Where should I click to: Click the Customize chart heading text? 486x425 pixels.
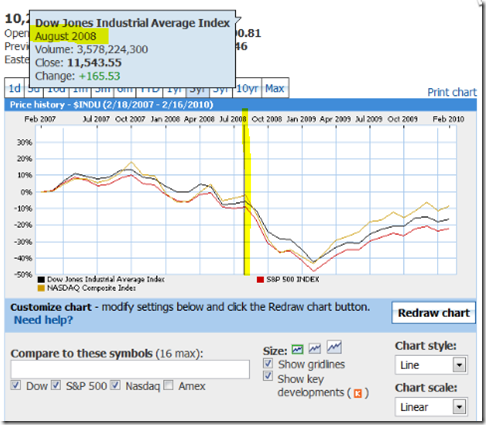click(x=51, y=307)
